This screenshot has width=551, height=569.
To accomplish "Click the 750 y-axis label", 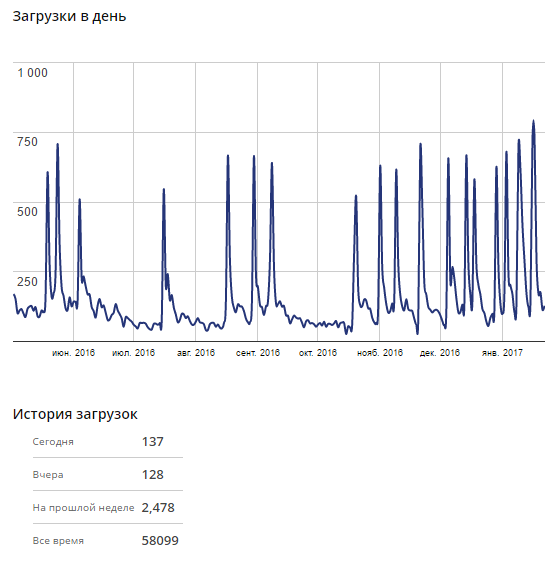I will (x=27, y=142).
